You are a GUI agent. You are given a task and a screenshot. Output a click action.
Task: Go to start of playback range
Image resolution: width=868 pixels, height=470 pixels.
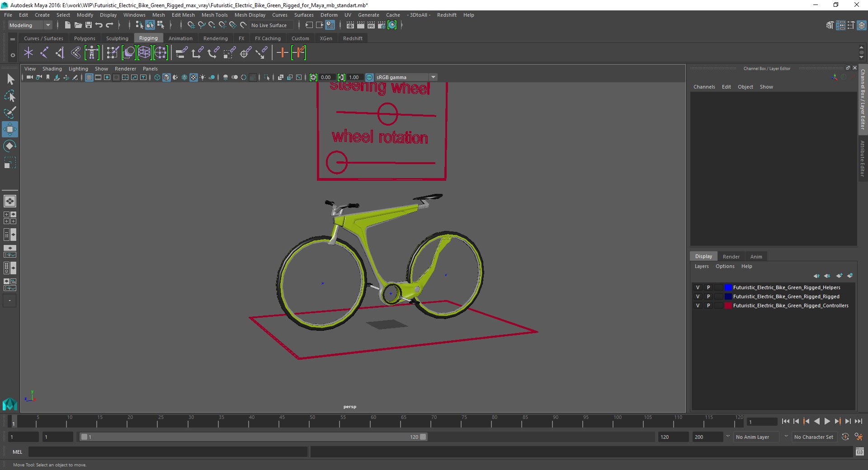[785, 421]
